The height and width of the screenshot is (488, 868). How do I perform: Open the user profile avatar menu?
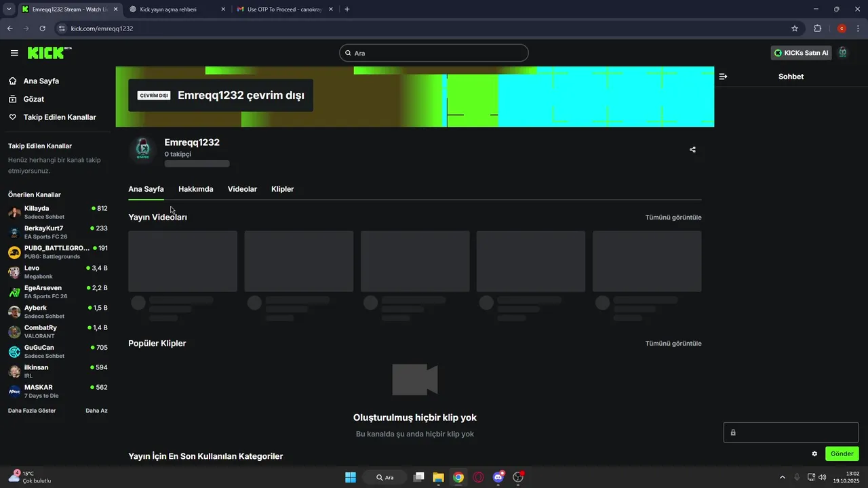pos(843,52)
